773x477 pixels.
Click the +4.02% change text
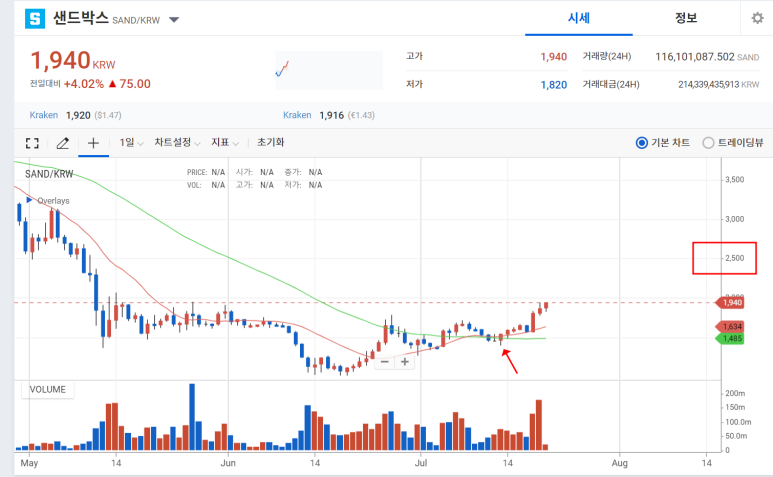click(x=84, y=84)
